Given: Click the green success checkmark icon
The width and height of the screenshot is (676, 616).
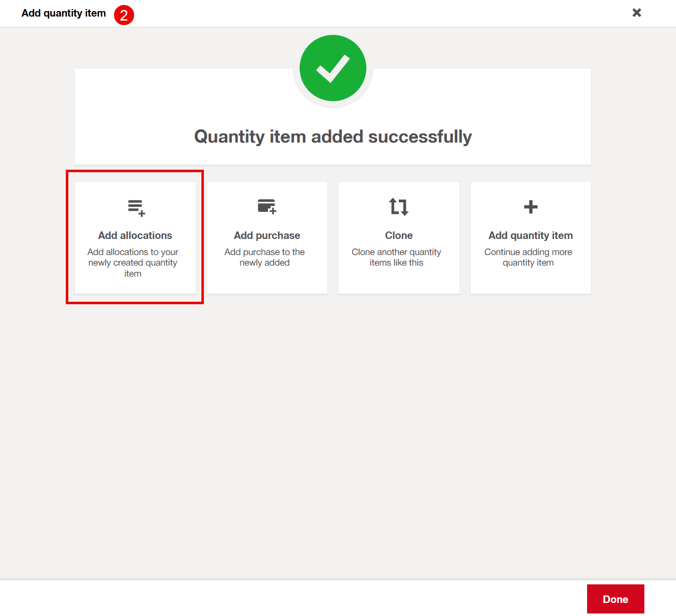Looking at the screenshot, I should 333,68.
